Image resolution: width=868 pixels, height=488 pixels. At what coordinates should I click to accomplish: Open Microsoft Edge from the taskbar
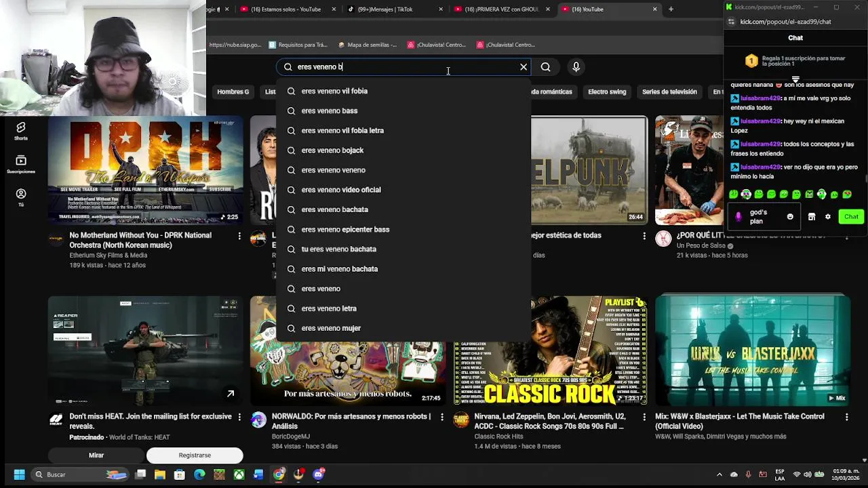coord(199,474)
